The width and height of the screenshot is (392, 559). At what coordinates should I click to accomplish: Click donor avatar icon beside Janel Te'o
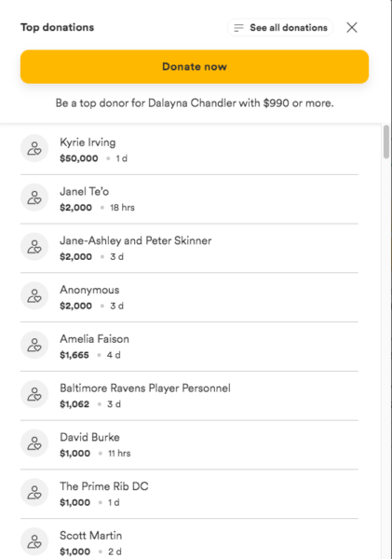point(34,198)
